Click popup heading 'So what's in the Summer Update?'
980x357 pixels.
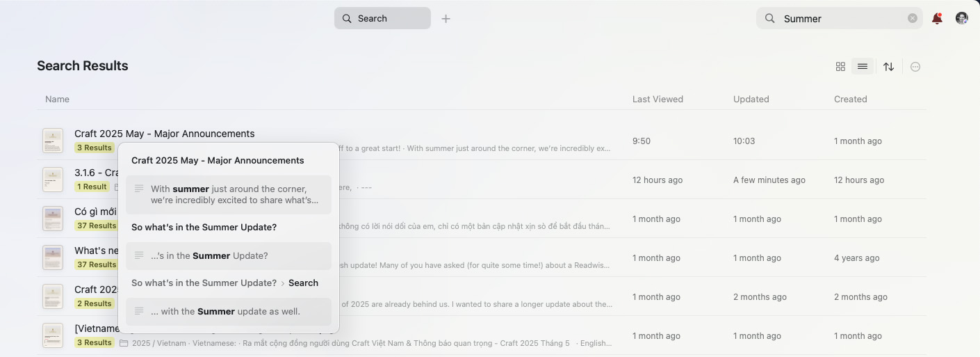204,228
